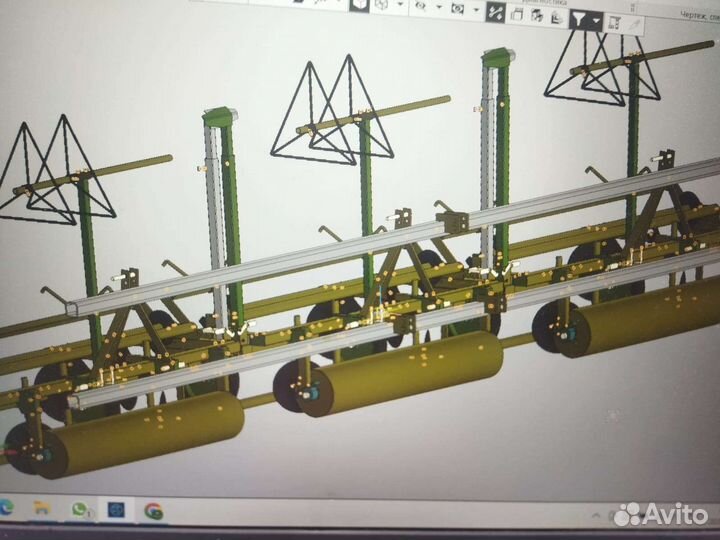Select the middle roller cylinder in model
Image resolution: width=720 pixels, height=540 pixels.
coord(399,374)
